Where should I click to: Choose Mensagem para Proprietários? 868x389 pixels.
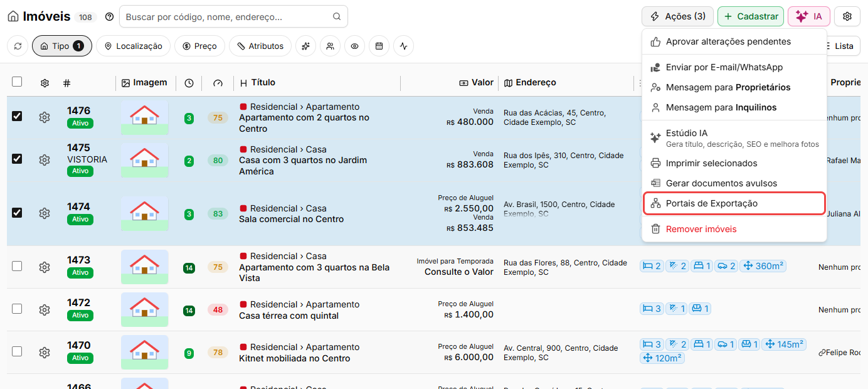point(734,87)
